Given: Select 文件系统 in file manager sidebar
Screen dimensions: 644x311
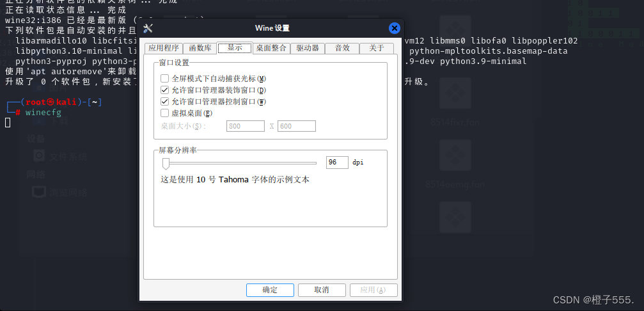Looking at the screenshot, I should [x=60, y=157].
